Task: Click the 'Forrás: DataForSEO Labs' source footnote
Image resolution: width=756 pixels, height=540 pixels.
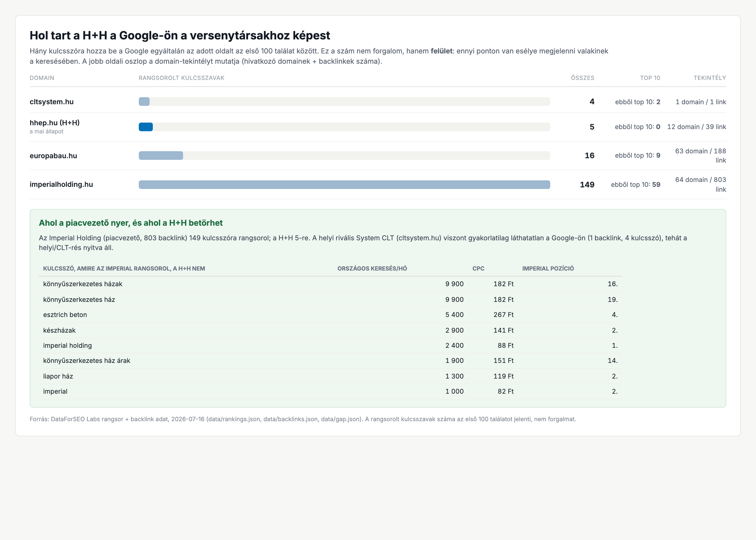Action: point(303,419)
